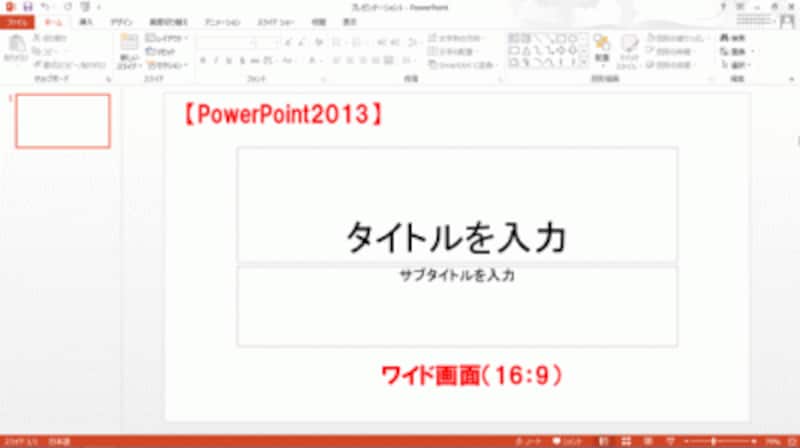This screenshot has height=448, width=800.
Task: Undo the last action in Quick Access Toolbar
Action: [x=45, y=7]
